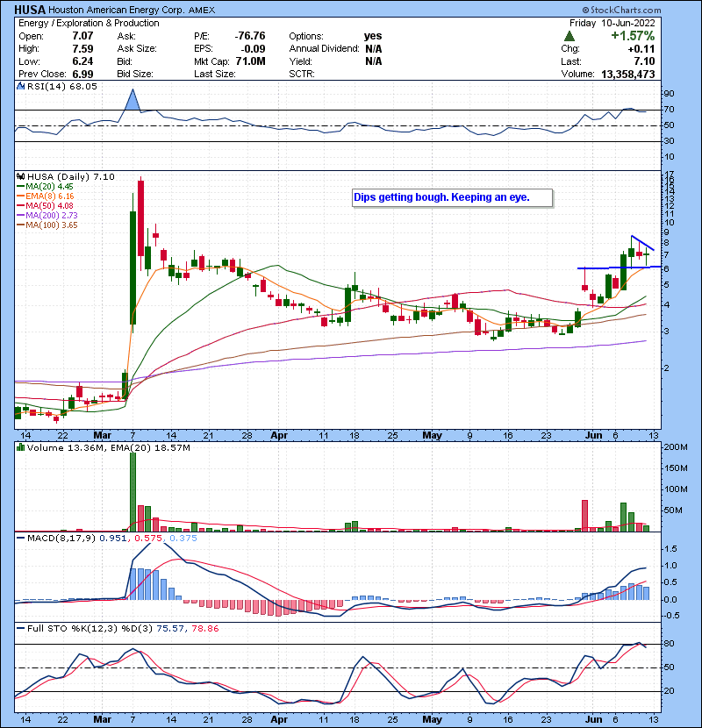Viewport: 702px width, 728px height.
Task: Click the MACD(8,17,9) legend icon
Action: pyautogui.click(x=20, y=537)
